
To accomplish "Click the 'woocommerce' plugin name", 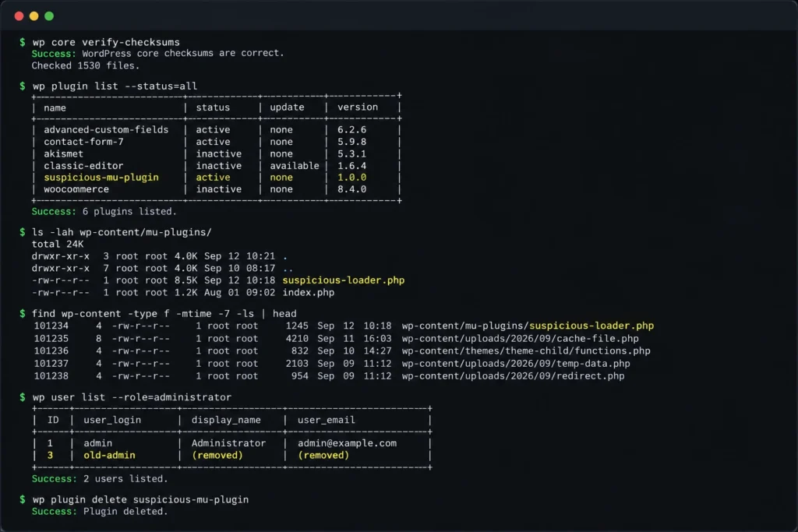I will pos(76,189).
